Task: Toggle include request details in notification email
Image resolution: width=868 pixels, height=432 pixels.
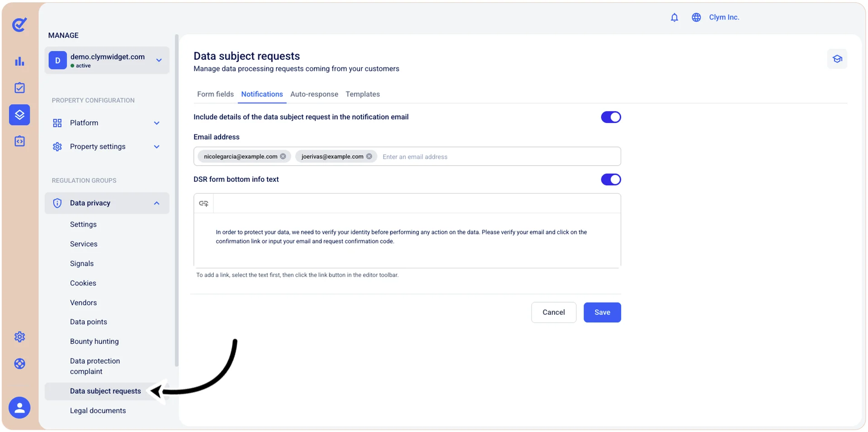Action: point(611,117)
